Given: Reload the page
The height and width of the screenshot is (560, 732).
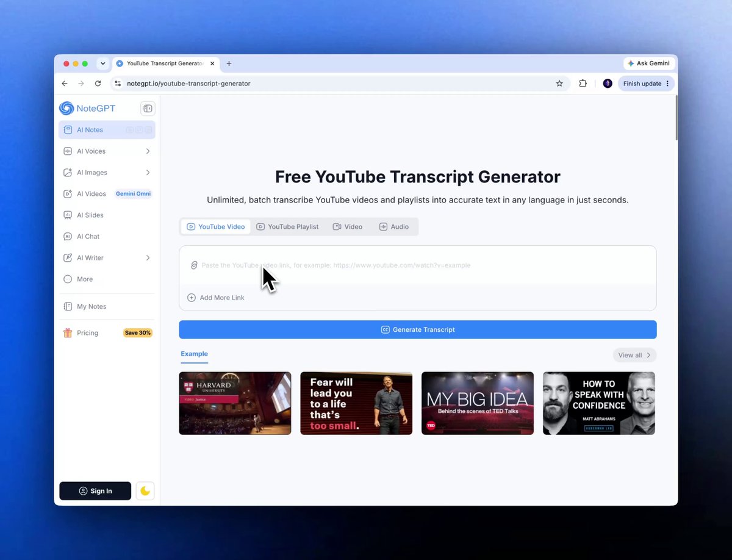Looking at the screenshot, I should pyautogui.click(x=98, y=84).
